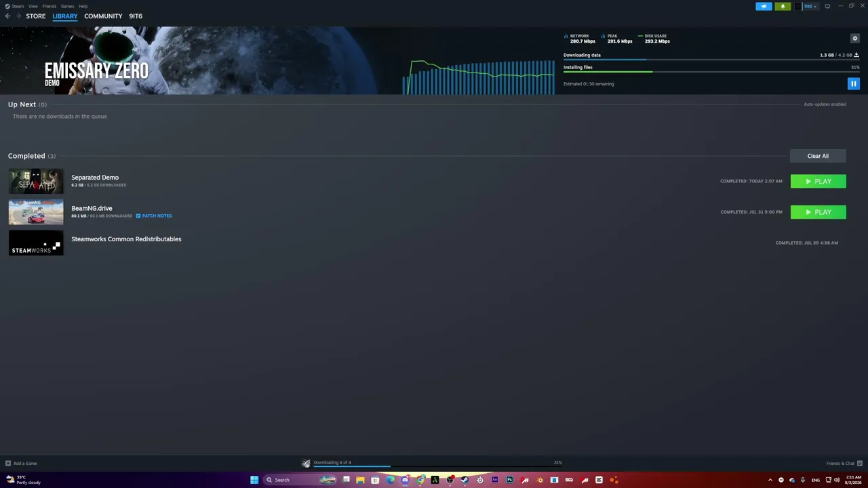This screenshot has height=488, width=868.
Task: Click the bottom download progress bar
Action: 437,466
